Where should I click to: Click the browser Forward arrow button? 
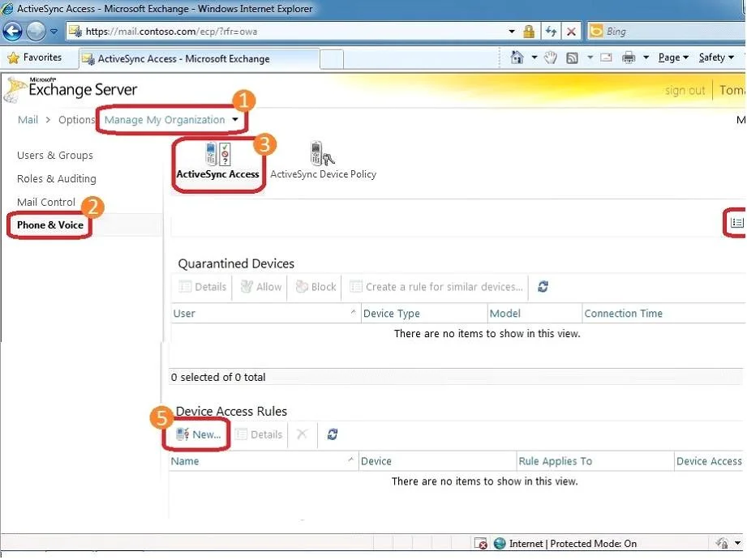tap(36, 32)
